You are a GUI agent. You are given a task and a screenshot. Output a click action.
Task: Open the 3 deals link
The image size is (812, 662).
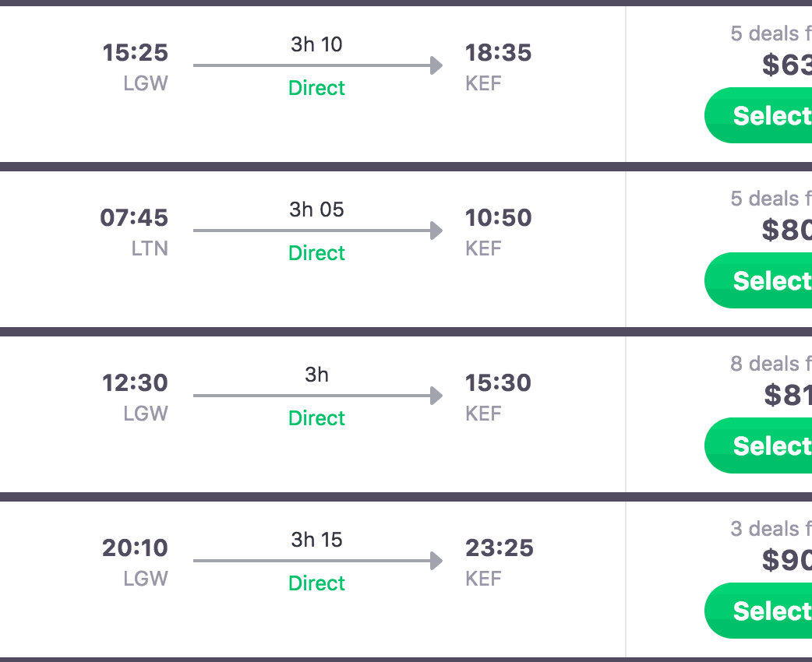(x=770, y=530)
